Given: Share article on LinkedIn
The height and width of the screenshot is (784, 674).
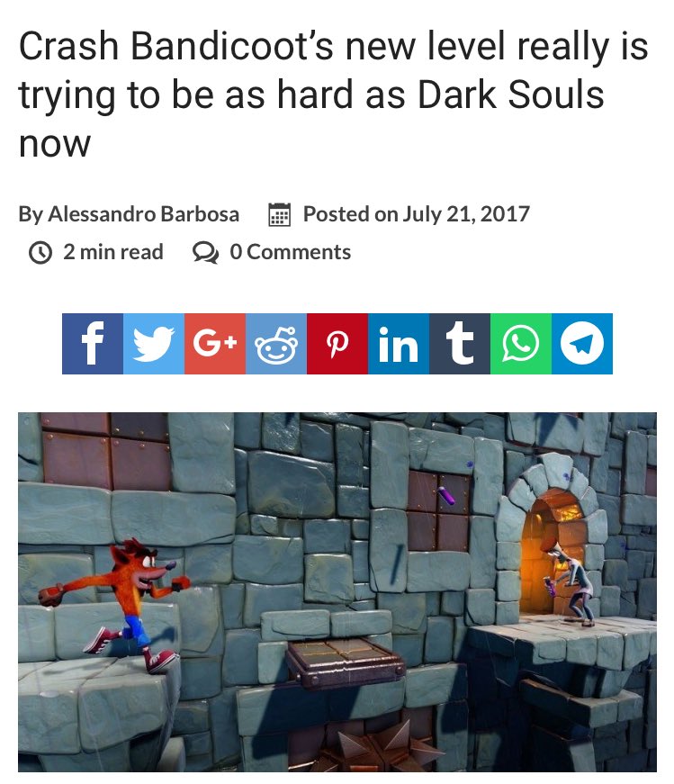Looking at the screenshot, I should pyautogui.click(x=399, y=344).
